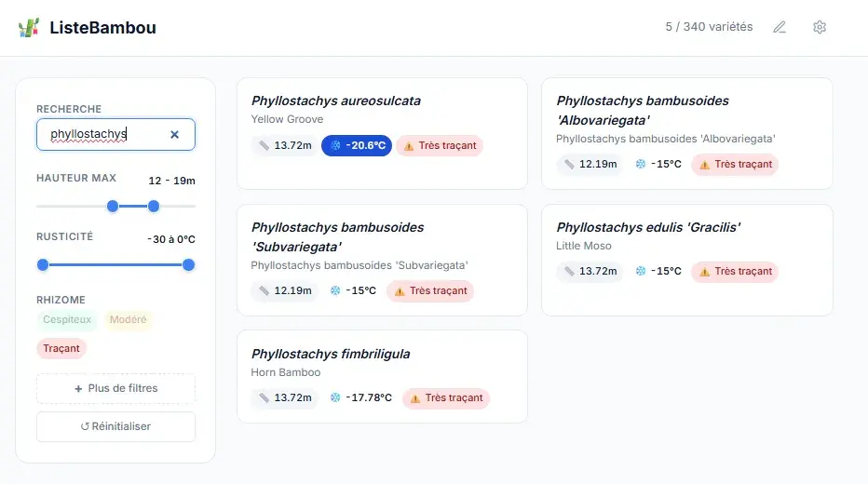Viewport: 868px width, 484px height.
Task: Click ruler icon on Phyllostachys fimbriligula card
Action: 264,398
